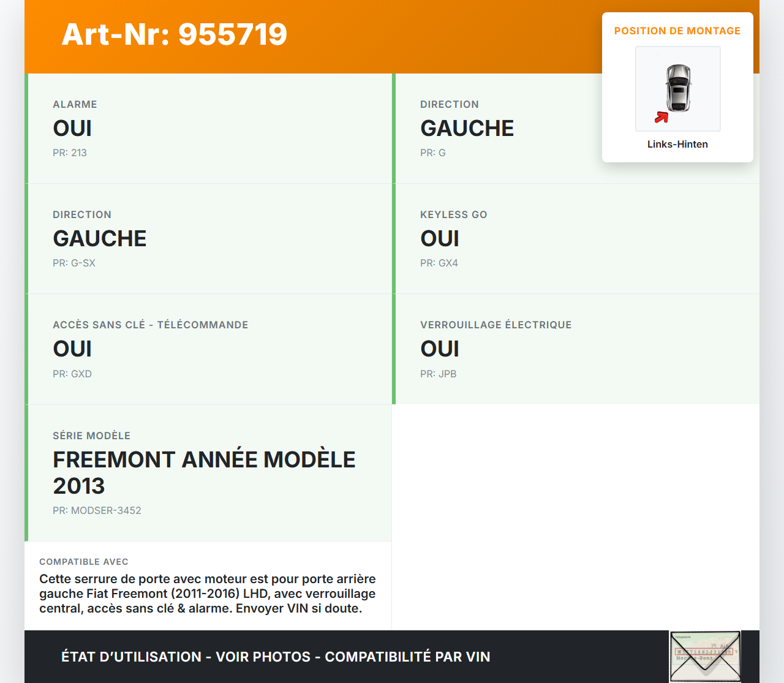
Task: Select the Direction Gauche PR: G tab
Action: [467, 128]
